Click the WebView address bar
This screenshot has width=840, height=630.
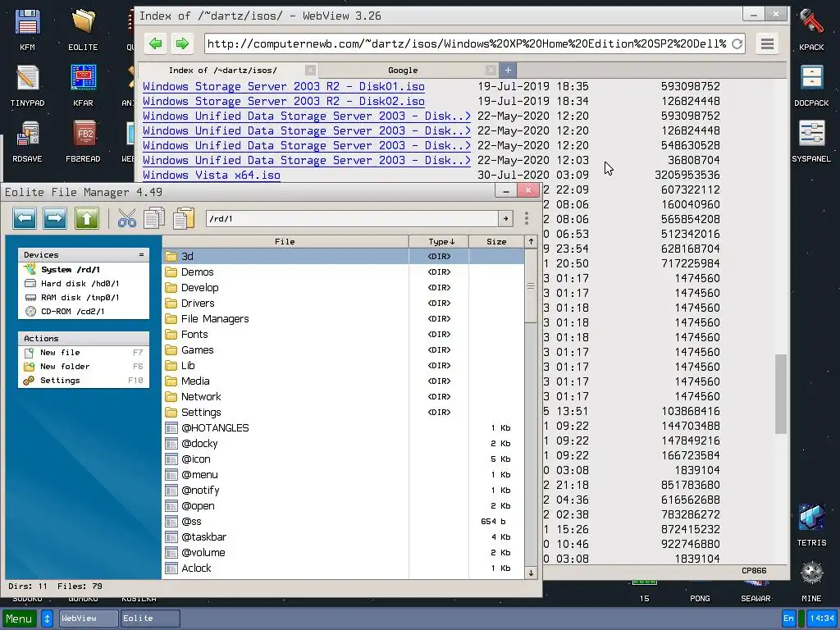(x=467, y=44)
